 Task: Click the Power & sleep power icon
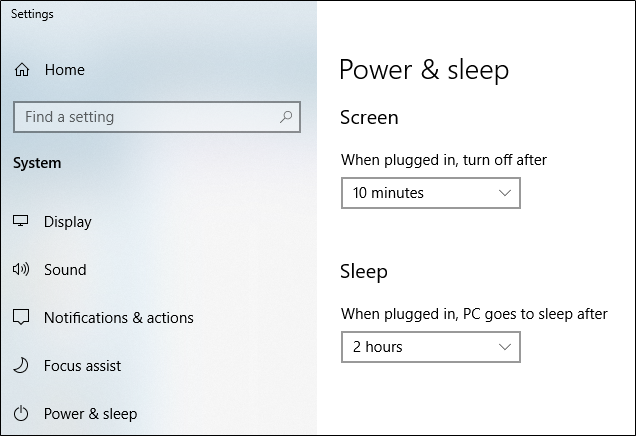(x=21, y=414)
